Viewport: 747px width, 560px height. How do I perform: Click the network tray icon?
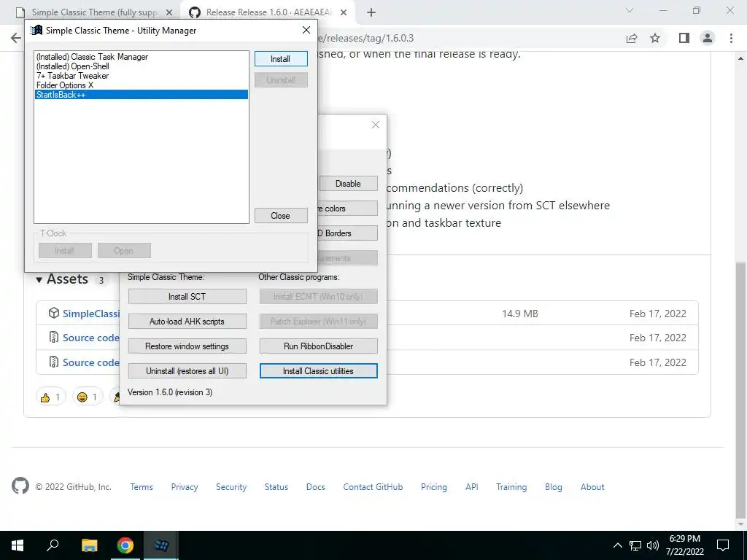click(635, 545)
